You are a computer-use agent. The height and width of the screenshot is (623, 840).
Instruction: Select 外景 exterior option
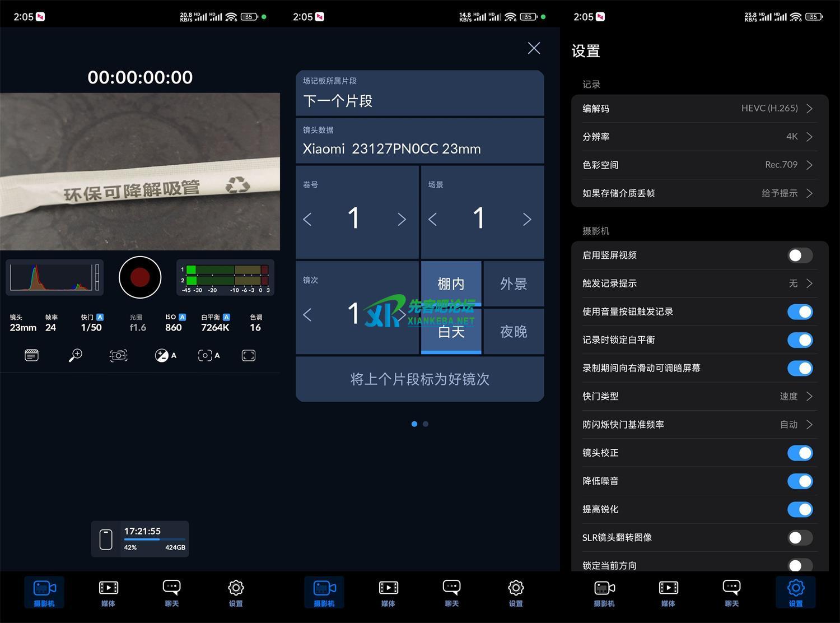[513, 284]
